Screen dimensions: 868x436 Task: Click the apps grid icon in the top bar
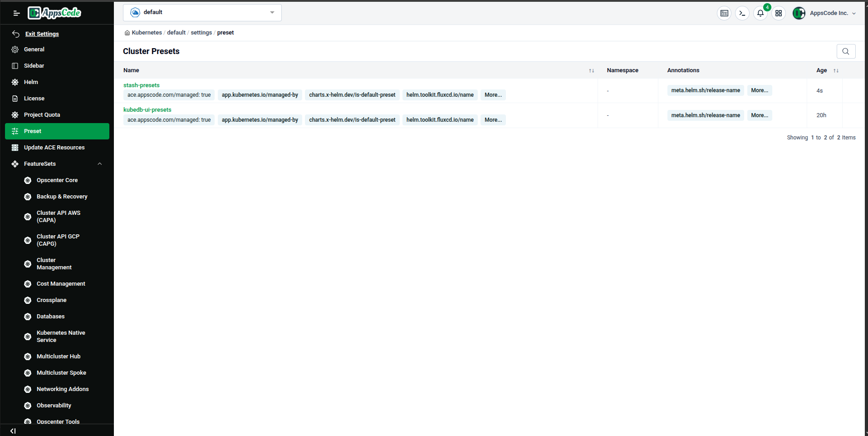(x=778, y=13)
